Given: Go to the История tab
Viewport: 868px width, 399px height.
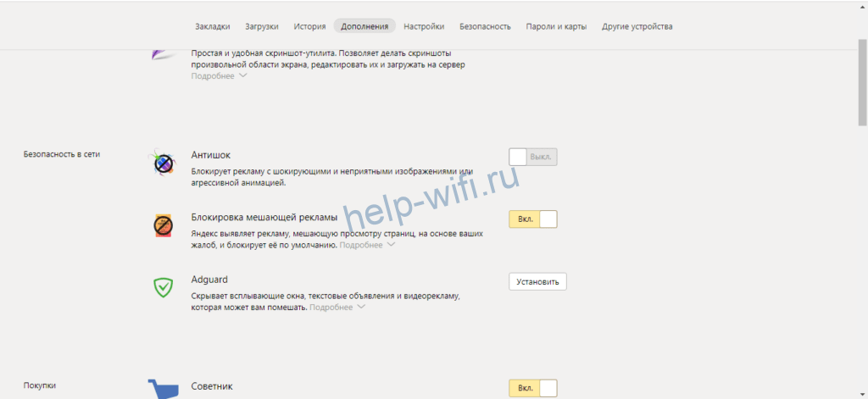Looking at the screenshot, I should pos(309,26).
